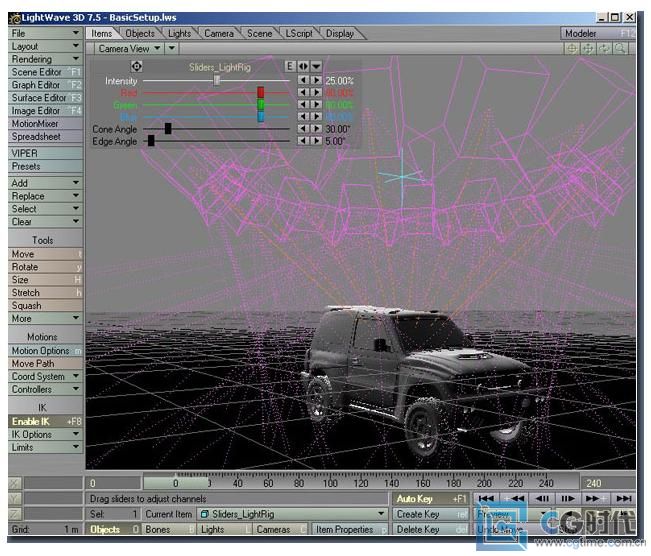Click the viewport move/pan icon
This screenshot has width=651, height=556.
(x=590, y=48)
